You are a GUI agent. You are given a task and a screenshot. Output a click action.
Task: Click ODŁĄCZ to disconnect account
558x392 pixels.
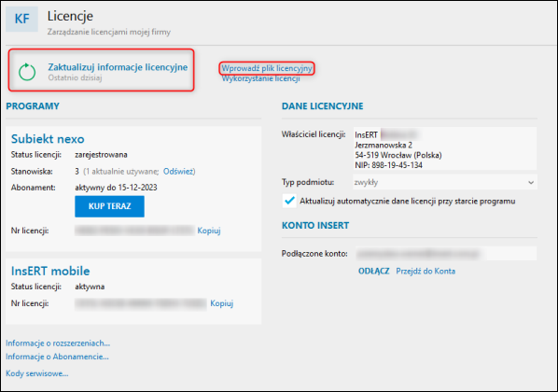tap(373, 272)
